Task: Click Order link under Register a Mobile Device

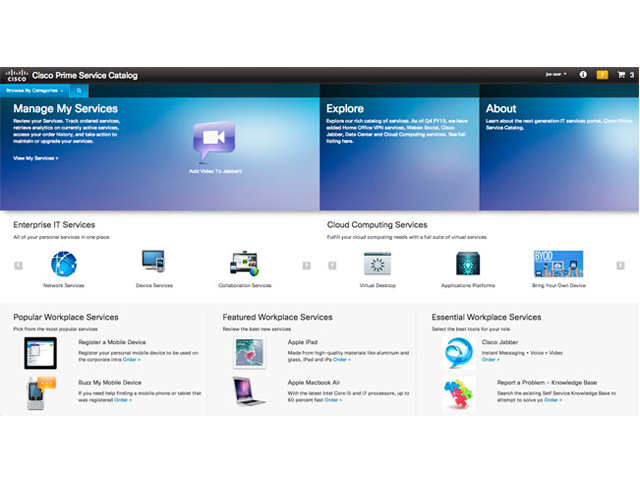Action: [131, 360]
